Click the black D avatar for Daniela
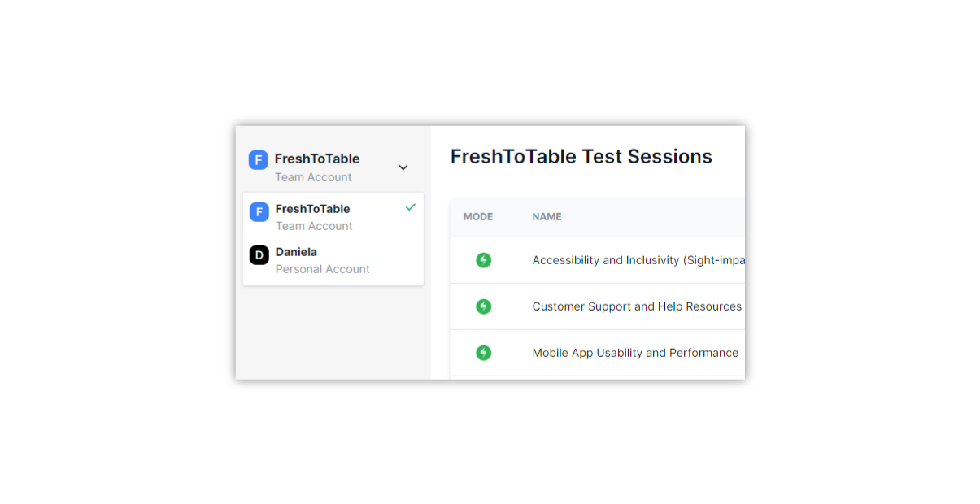Image resolution: width=980 pixels, height=504 pixels. click(259, 255)
